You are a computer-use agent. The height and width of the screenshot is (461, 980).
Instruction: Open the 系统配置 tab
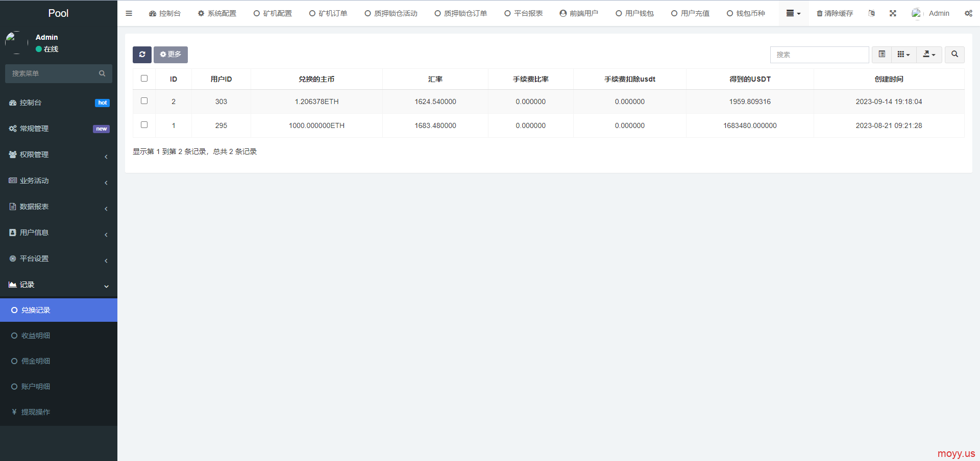click(x=217, y=13)
